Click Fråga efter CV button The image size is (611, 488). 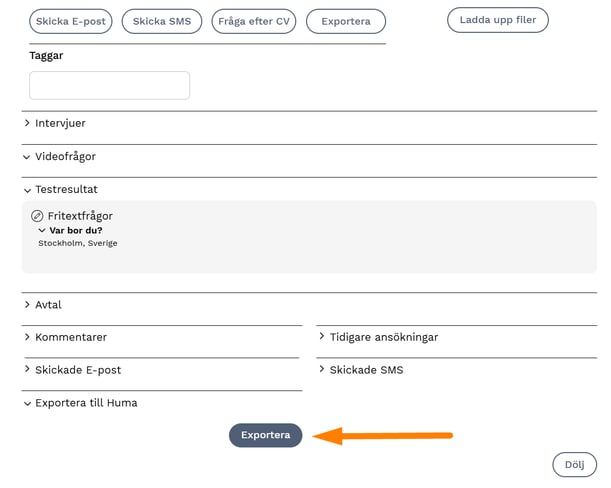click(255, 21)
